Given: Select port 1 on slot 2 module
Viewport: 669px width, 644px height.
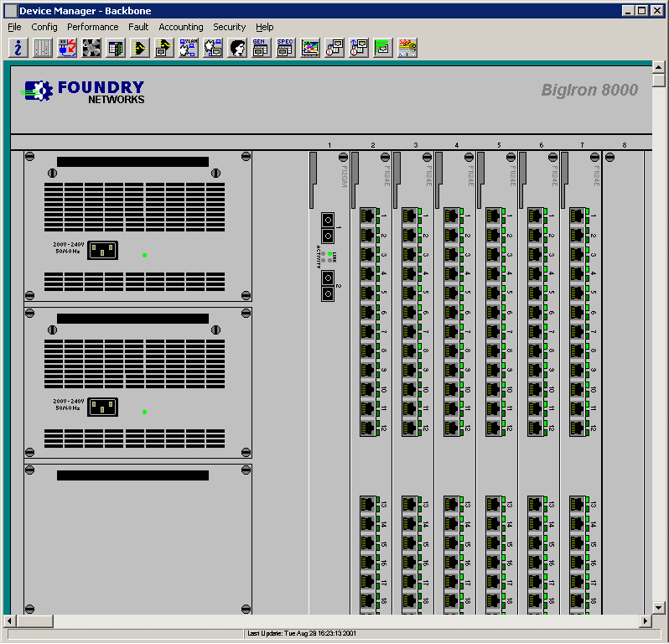Looking at the screenshot, I should pyautogui.click(x=368, y=216).
